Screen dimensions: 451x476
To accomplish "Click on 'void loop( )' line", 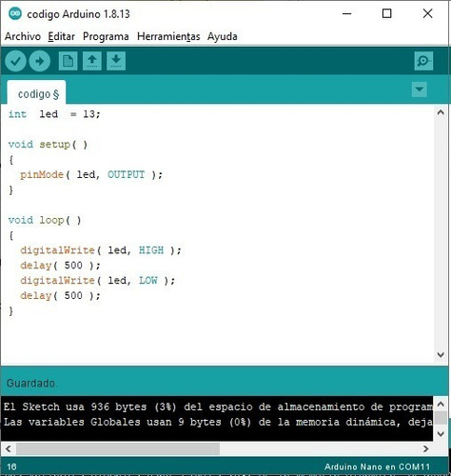I will coord(45,220).
